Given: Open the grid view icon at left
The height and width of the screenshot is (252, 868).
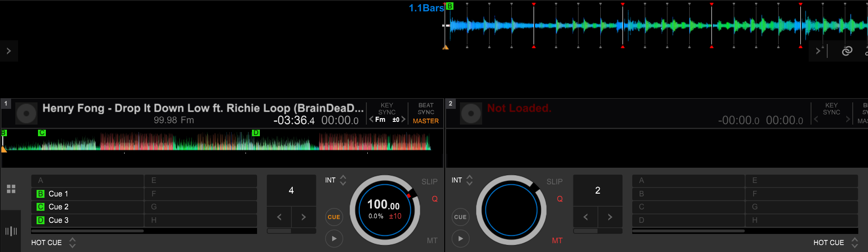Looking at the screenshot, I should tap(11, 189).
